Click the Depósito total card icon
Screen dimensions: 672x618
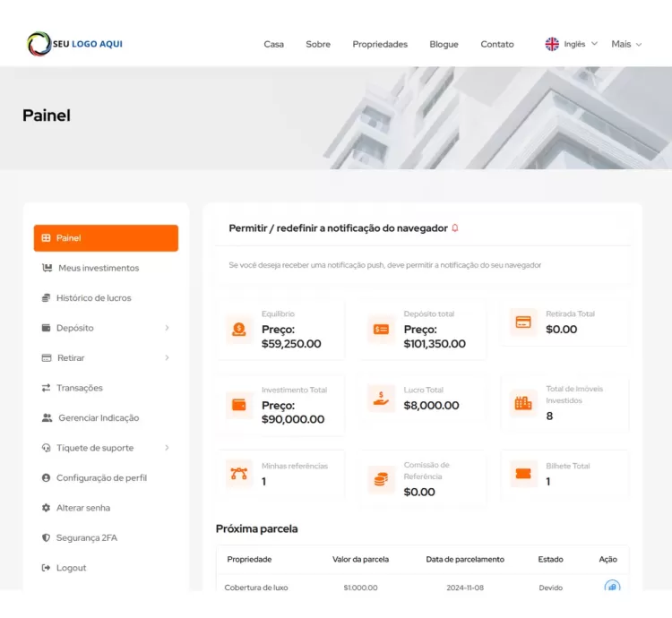click(382, 330)
